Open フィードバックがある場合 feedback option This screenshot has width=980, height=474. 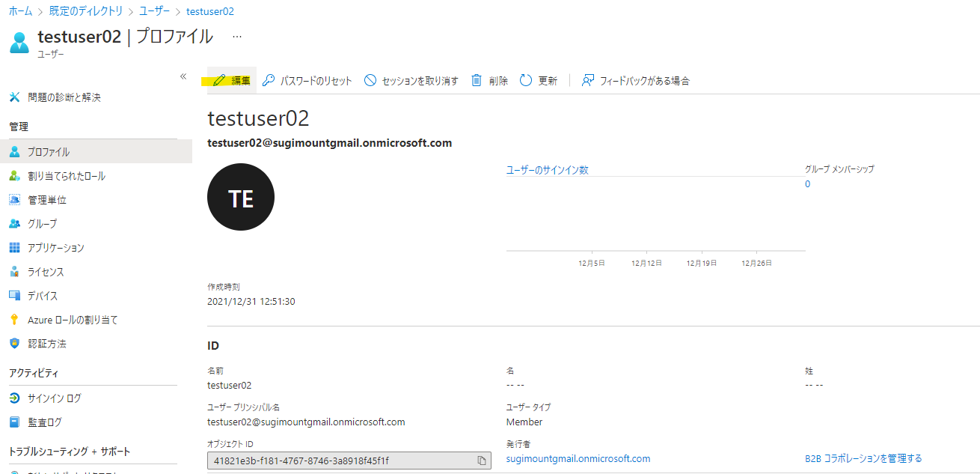pyautogui.click(x=588, y=80)
